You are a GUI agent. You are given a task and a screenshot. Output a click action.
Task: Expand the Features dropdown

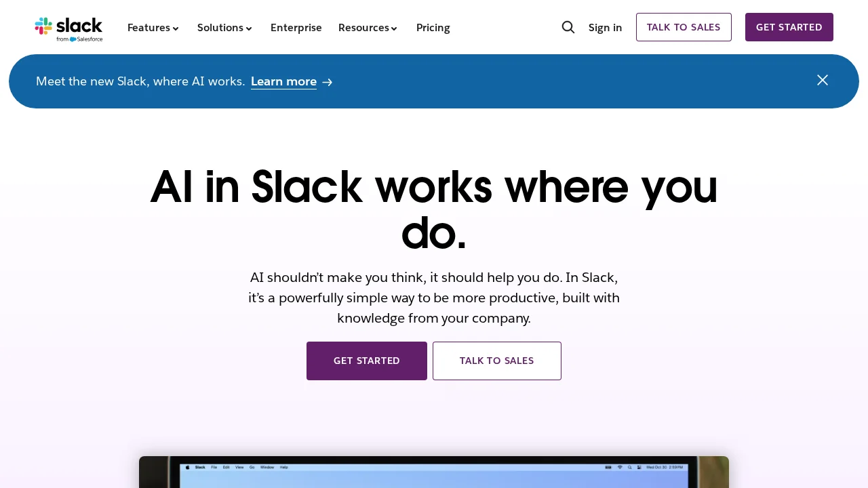point(153,28)
